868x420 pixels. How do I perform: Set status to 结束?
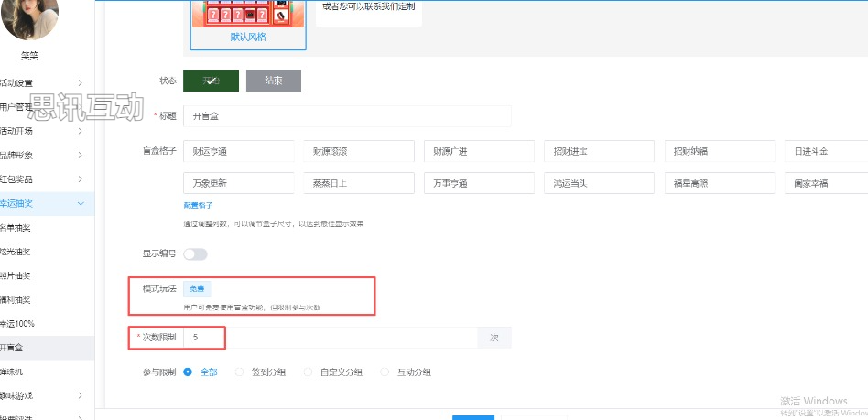click(273, 81)
